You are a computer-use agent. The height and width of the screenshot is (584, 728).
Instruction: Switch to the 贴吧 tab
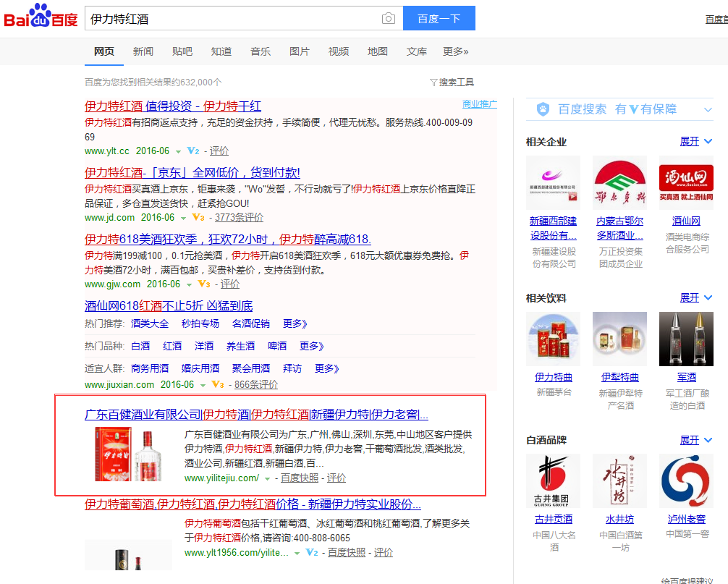pyautogui.click(x=182, y=51)
